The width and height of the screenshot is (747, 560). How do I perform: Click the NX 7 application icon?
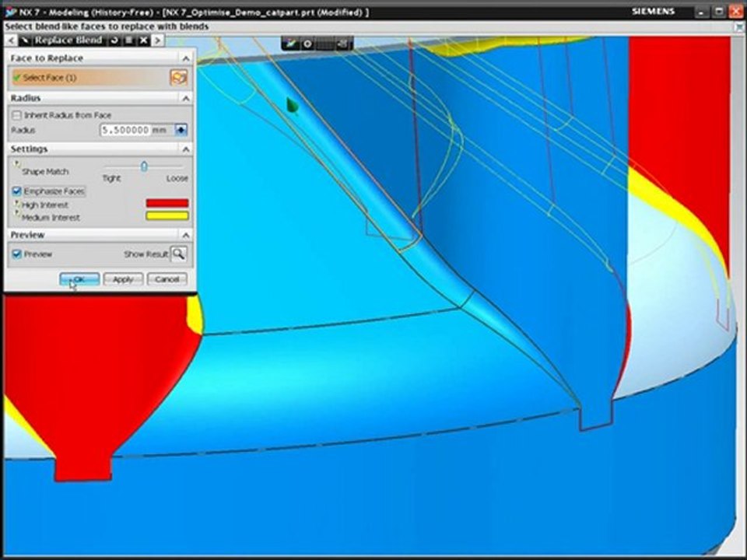10,12
